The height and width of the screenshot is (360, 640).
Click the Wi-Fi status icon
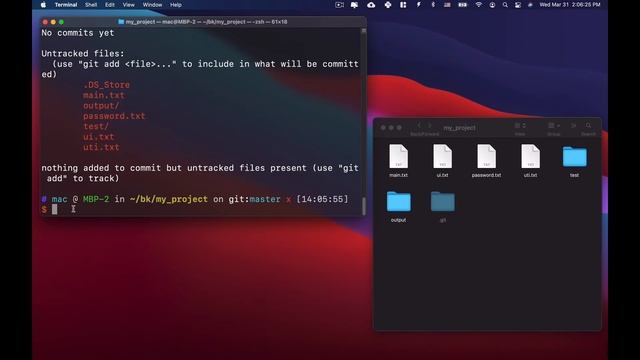pos(478,5)
